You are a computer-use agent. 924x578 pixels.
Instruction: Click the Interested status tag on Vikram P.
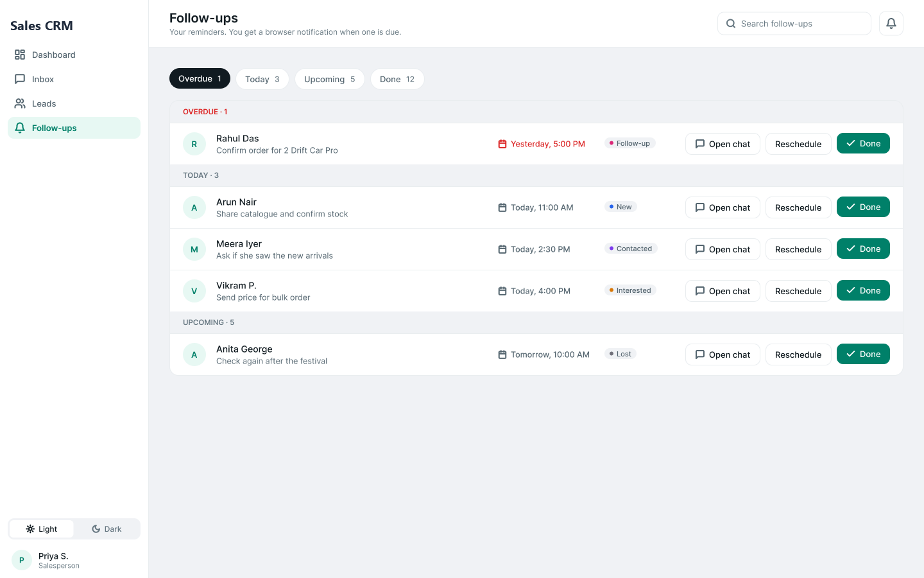coord(630,290)
